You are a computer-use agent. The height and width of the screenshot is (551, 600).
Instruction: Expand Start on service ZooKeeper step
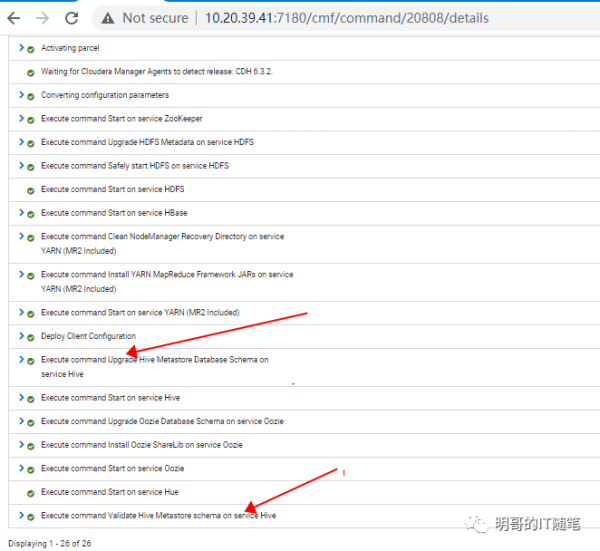coord(21,118)
